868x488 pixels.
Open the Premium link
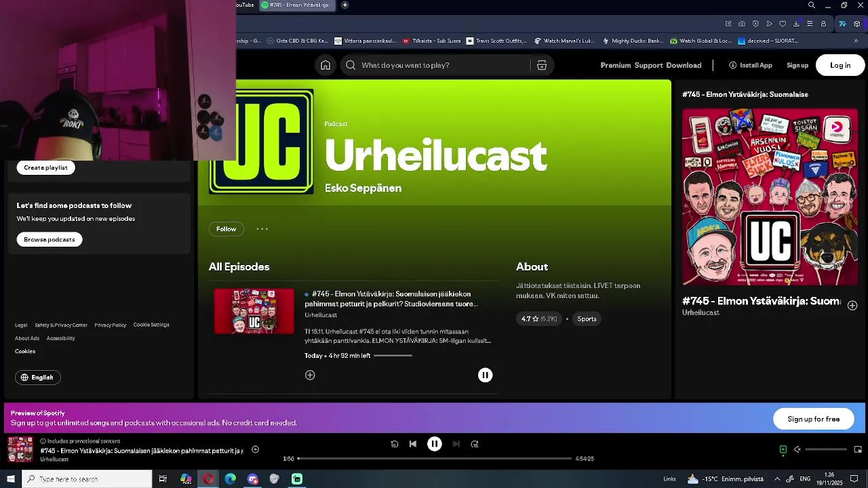tap(616, 65)
